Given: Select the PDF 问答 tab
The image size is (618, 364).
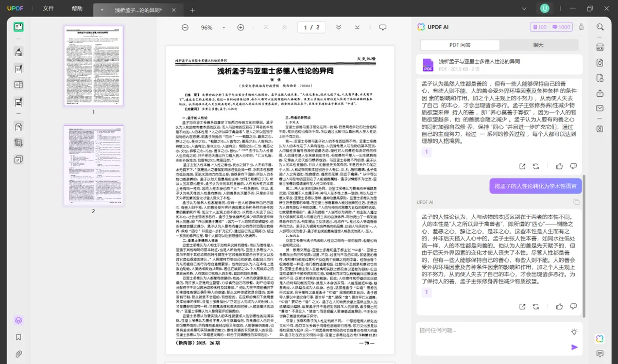Looking at the screenshot, I should point(460,45).
